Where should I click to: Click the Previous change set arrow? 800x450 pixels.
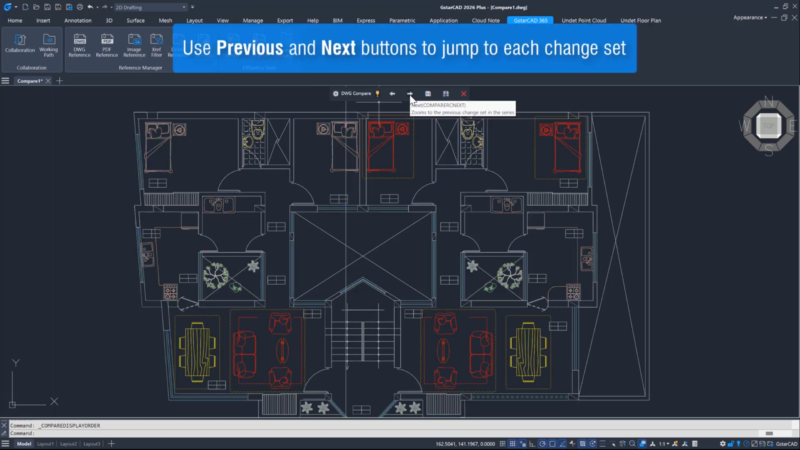(x=392, y=93)
